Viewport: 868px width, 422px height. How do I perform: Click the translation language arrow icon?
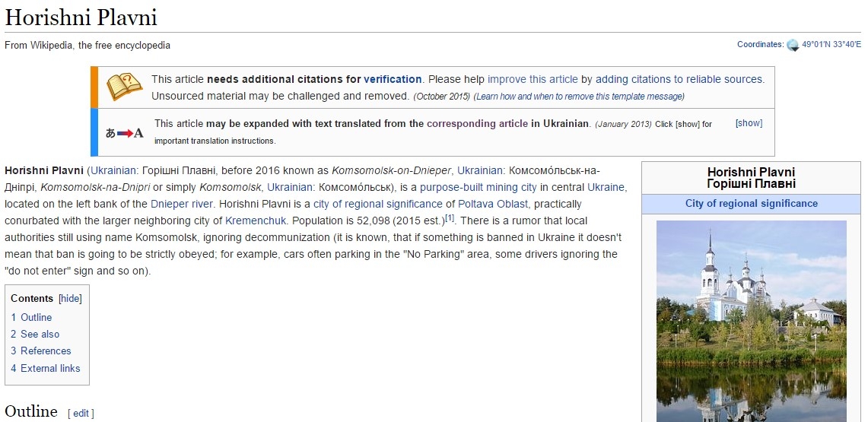[125, 133]
